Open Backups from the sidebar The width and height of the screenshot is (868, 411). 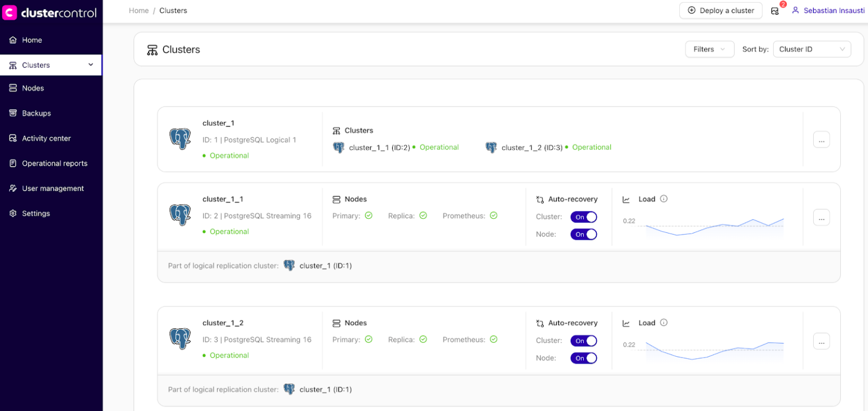click(x=37, y=113)
